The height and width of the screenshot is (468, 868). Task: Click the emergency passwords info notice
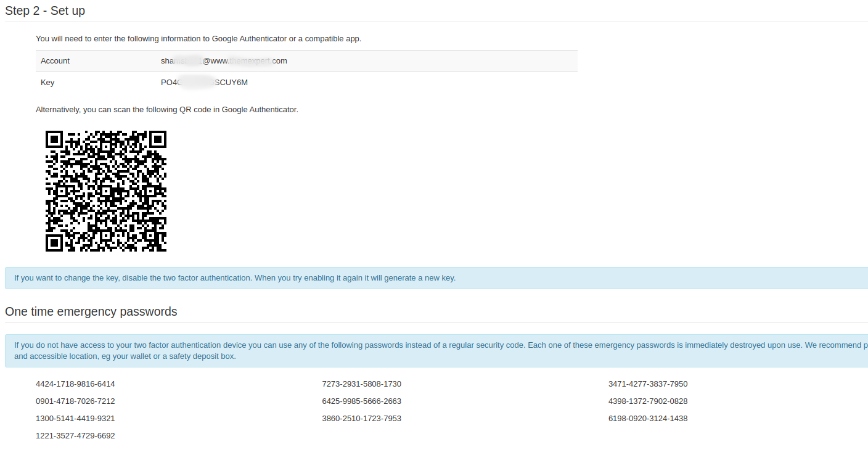pyautogui.click(x=436, y=351)
